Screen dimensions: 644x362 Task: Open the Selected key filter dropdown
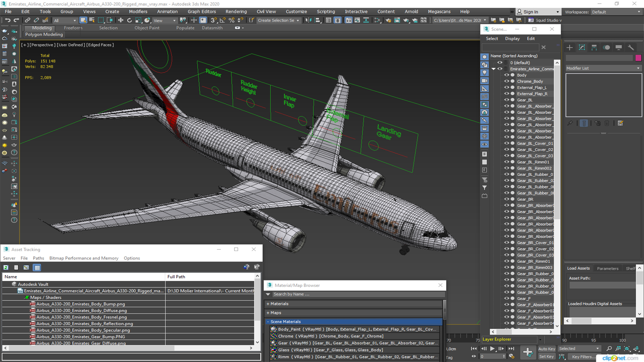click(579, 349)
